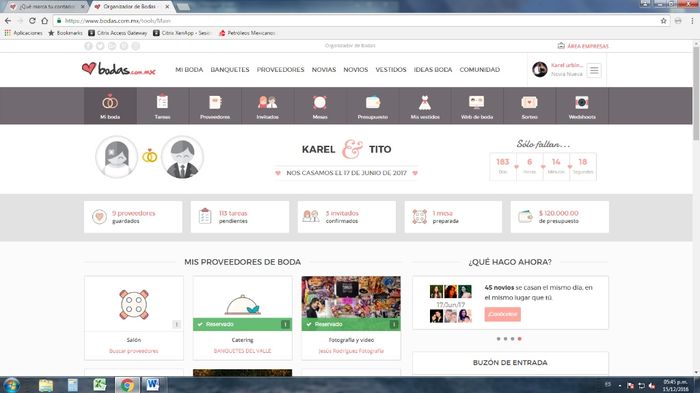Image resolution: width=700 pixels, height=393 pixels.
Task: Click the Salón table illustration
Action: (133, 304)
